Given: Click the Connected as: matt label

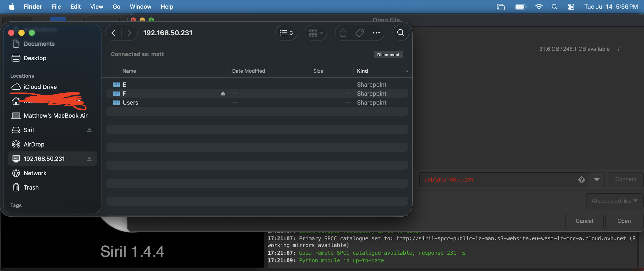Looking at the screenshot, I should point(137,54).
